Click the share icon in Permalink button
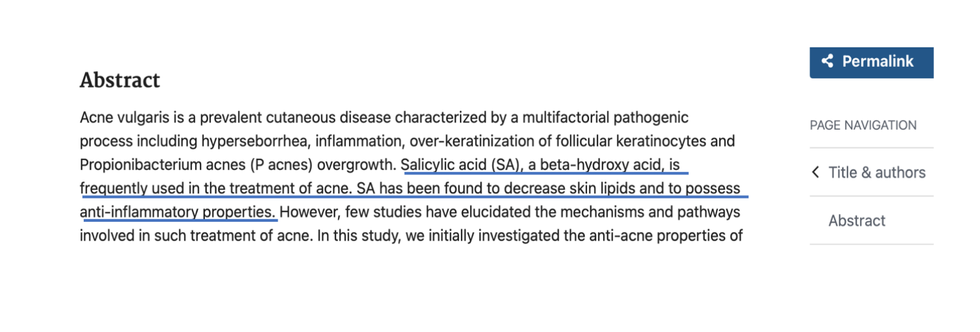 pyautogui.click(x=827, y=62)
